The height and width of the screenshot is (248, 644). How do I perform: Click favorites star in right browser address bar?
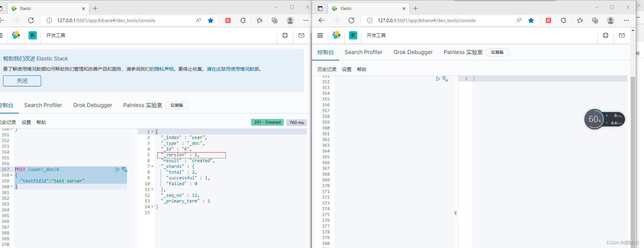[x=531, y=20]
